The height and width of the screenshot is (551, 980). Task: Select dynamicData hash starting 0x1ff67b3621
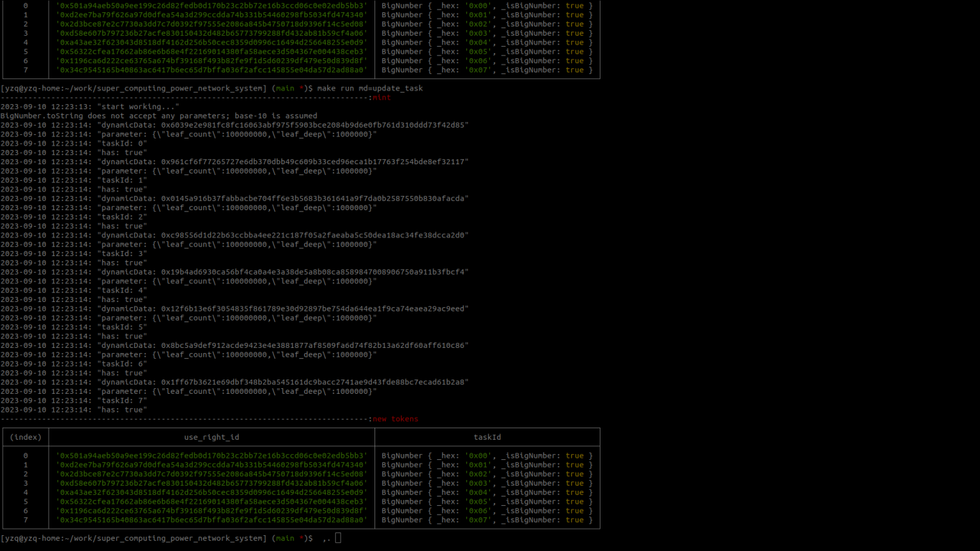coord(314,382)
